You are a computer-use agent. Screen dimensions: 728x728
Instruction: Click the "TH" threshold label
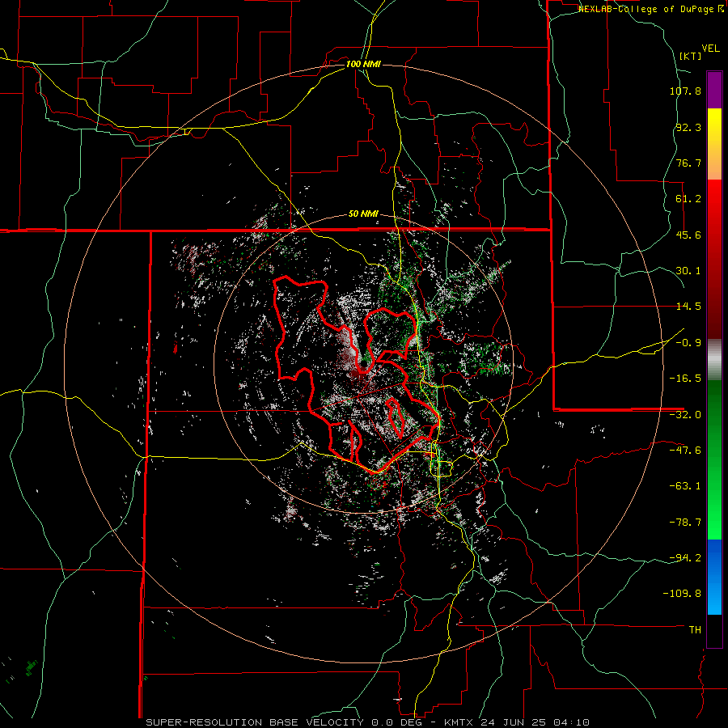click(695, 630)
